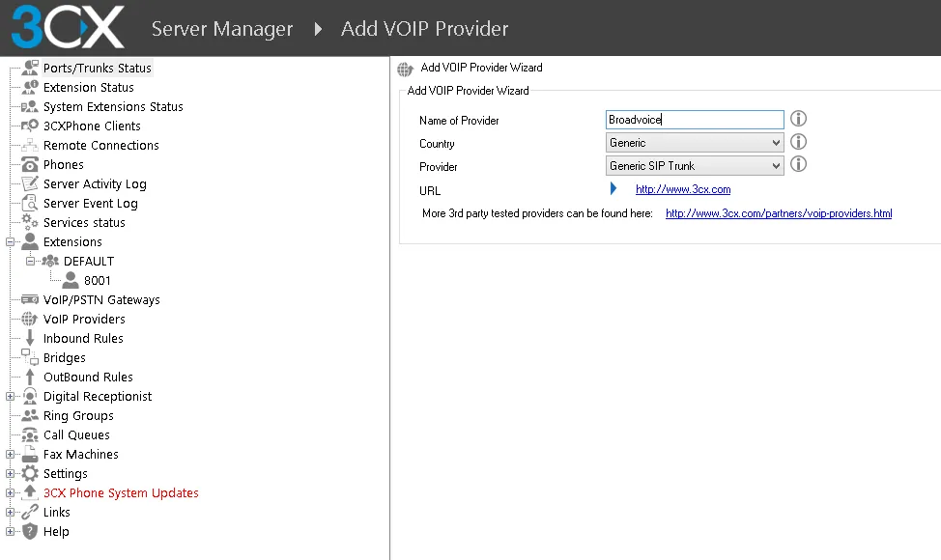The height and width of the screenshot is (560, 941).
Task: Click the info icon beside Name of Provider
Action: 799,119
